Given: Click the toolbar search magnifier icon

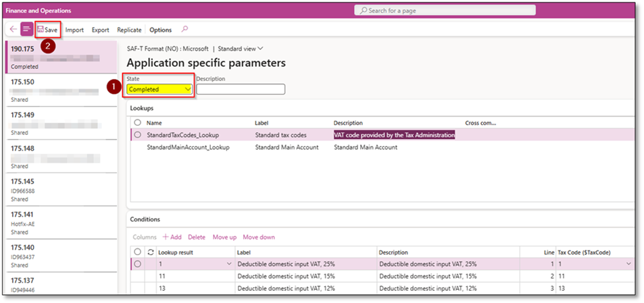Looking at the screenshot, I should pos(185,30).
